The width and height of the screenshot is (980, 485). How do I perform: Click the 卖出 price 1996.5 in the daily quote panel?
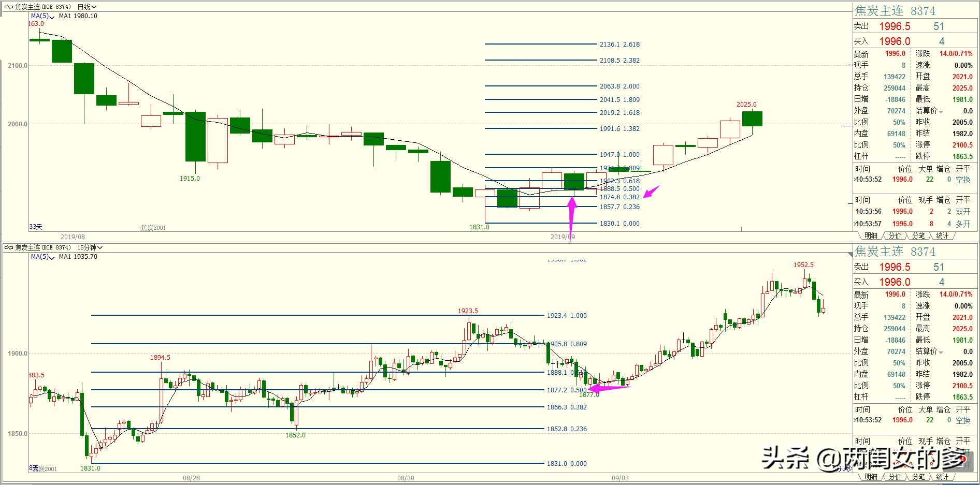pos(895,26)
